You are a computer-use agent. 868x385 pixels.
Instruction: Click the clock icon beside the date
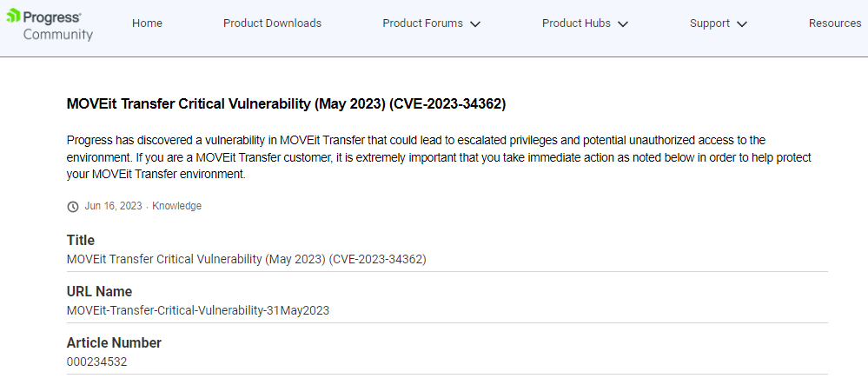click(x=73, y=207)
